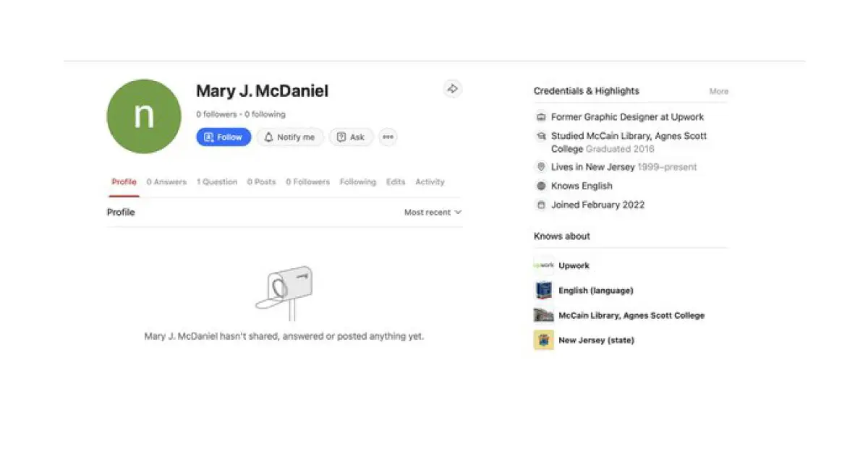Toggle Notify me bell button
The height and width of the screenshot is (454, 868).
[289, 137]
